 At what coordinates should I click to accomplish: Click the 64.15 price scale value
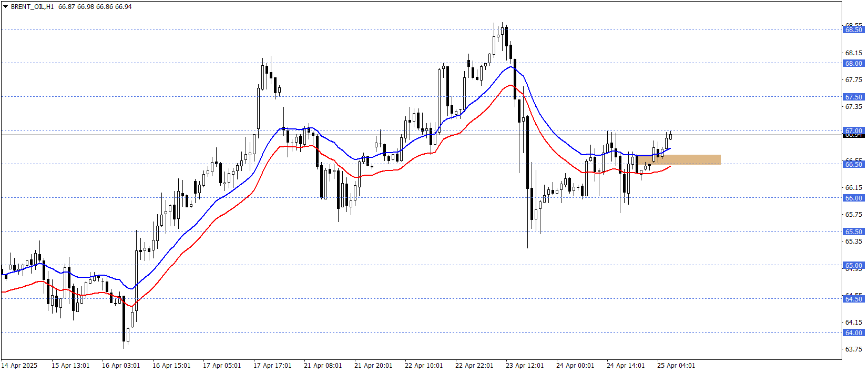click(853, 322)
